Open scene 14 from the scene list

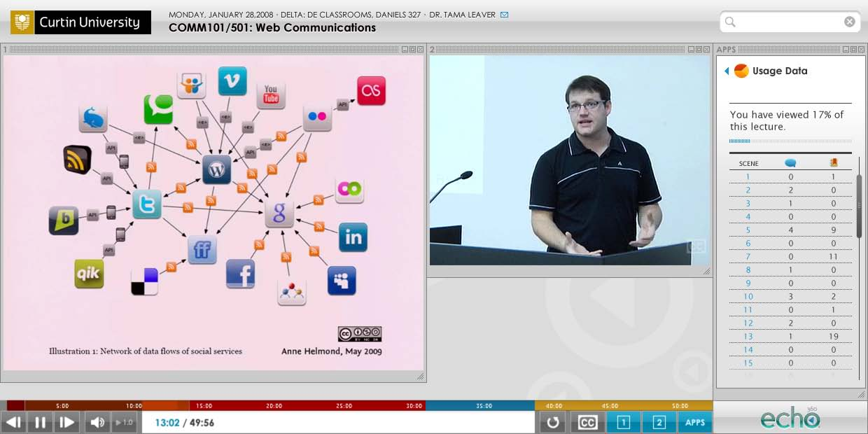748,350
